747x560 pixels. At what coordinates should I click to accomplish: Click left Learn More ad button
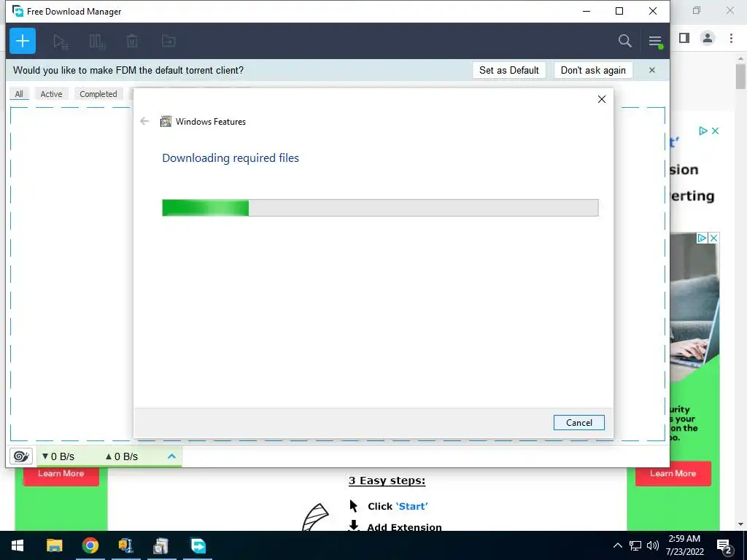(x=61, y=475)
